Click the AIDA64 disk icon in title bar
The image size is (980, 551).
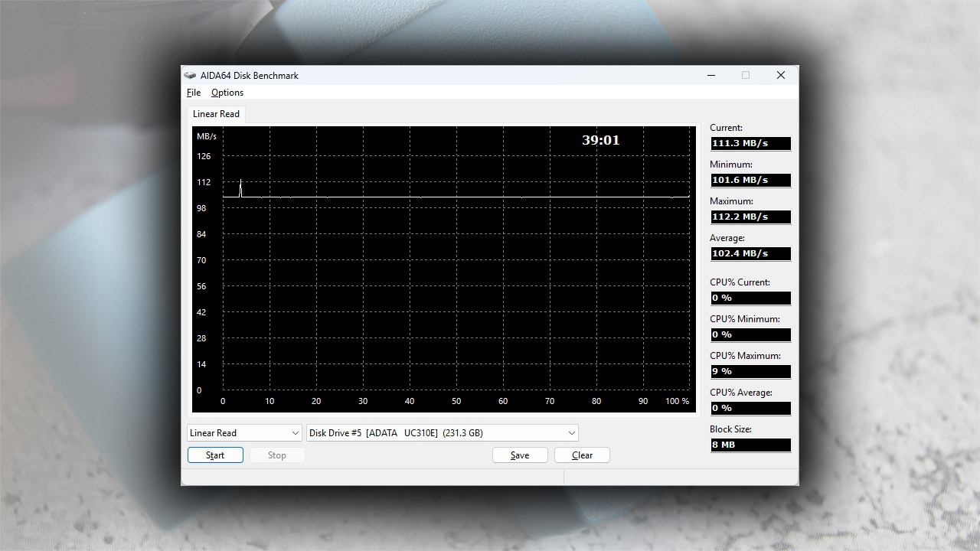(190, 75)
